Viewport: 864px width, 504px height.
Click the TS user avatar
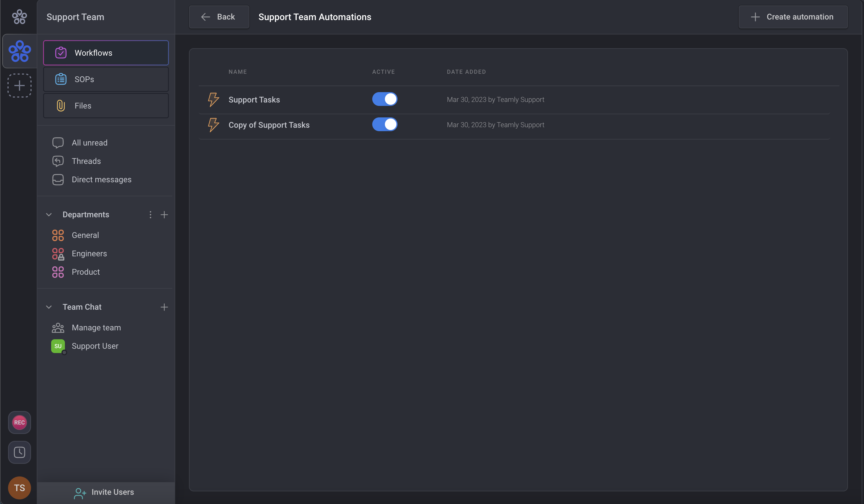19,488
